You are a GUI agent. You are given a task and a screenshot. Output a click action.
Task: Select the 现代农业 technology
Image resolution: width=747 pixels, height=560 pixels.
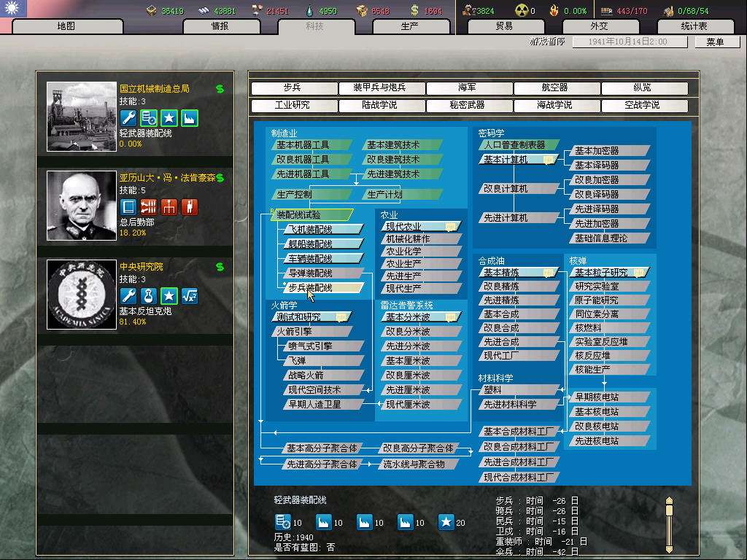coord(421,227)
